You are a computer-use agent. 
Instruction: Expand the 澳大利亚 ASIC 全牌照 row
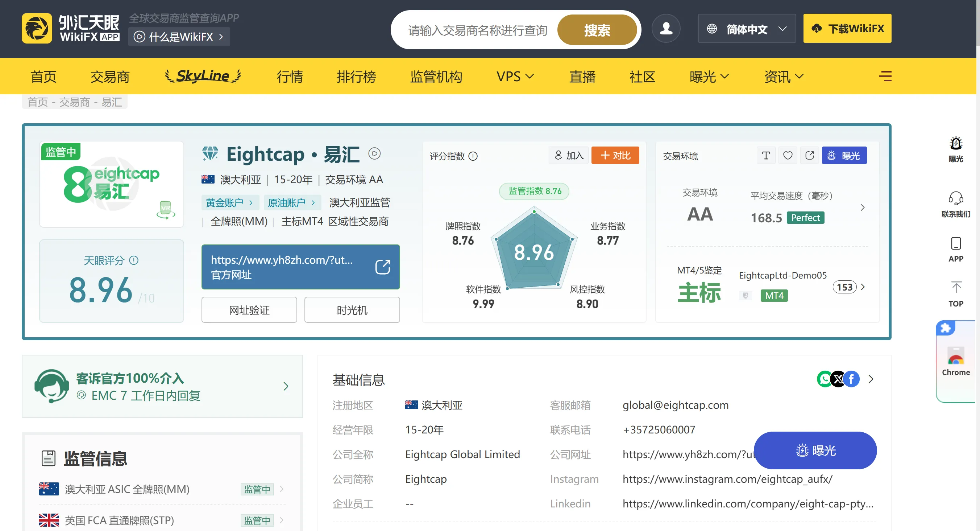pos(281,489)
